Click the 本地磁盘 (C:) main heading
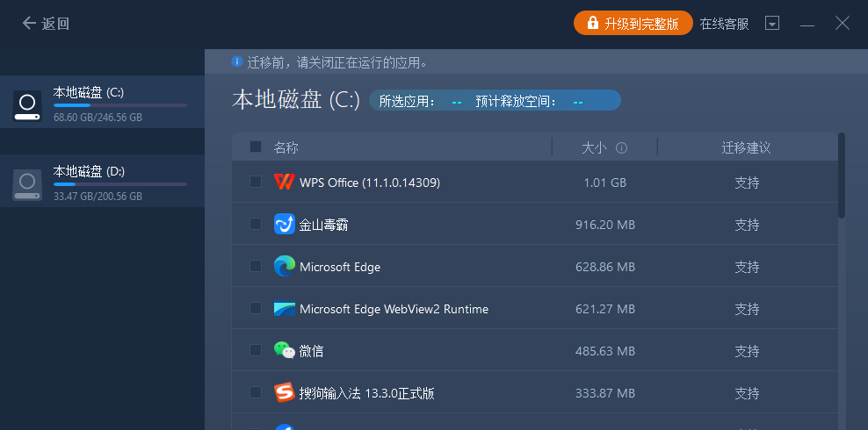 296,101
